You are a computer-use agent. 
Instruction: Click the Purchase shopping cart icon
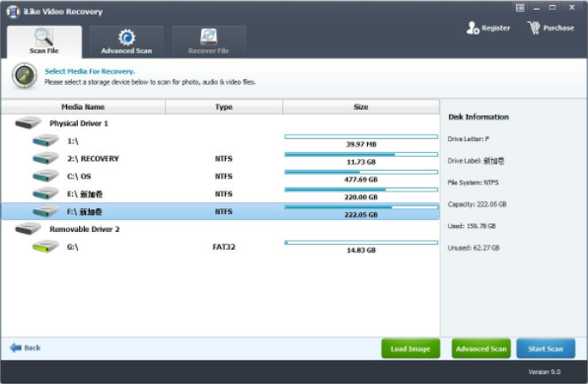[x=534, y=28]
